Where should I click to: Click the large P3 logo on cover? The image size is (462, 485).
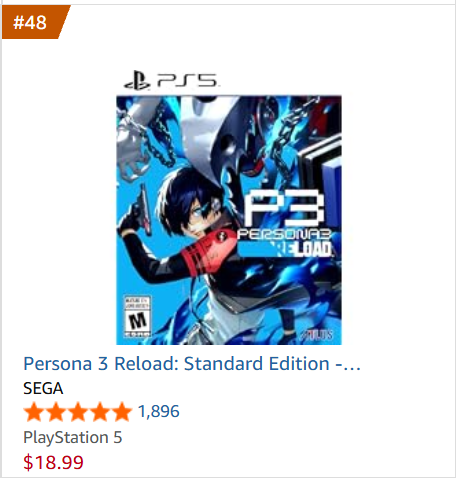click(x=283, y=208)
